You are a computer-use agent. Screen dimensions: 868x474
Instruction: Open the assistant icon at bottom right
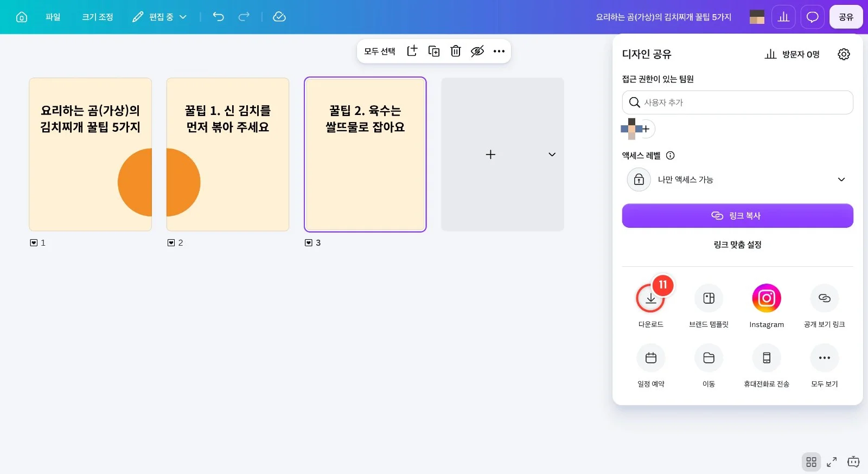853,462
